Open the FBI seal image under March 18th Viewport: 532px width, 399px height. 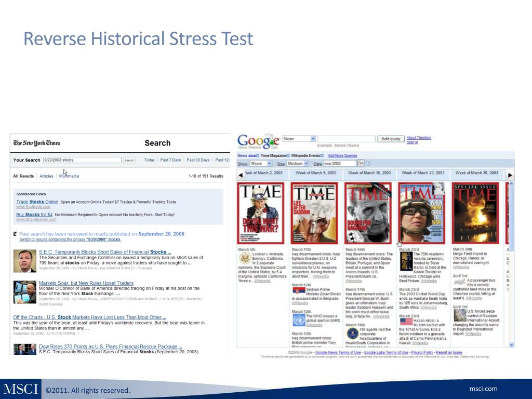pyautogui.click(x=353, y=334)
